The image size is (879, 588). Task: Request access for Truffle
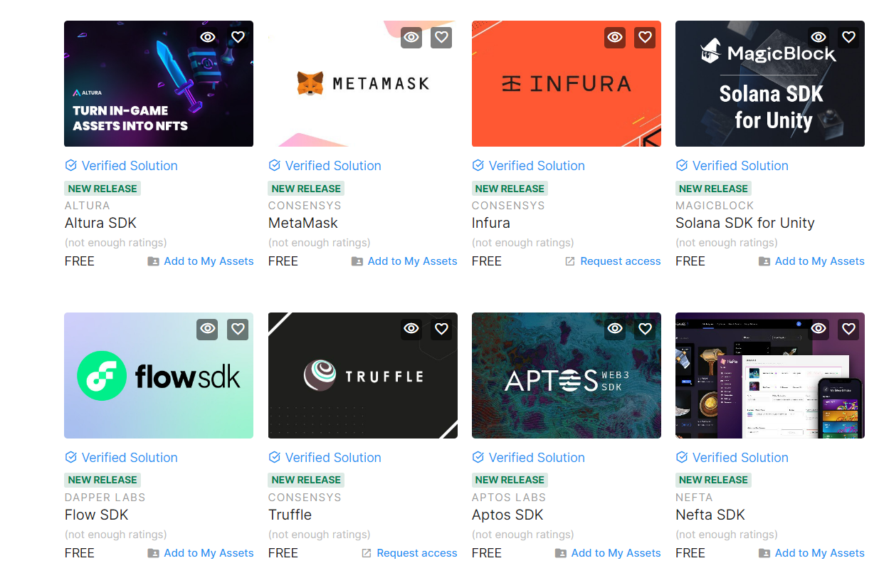point(409,553)
